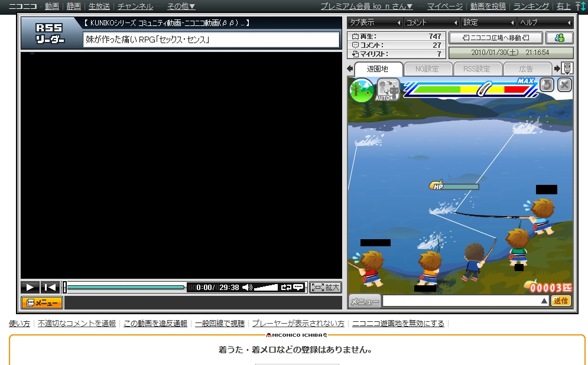Go to マイページ
588x365 pixels.
coord(445,6)
